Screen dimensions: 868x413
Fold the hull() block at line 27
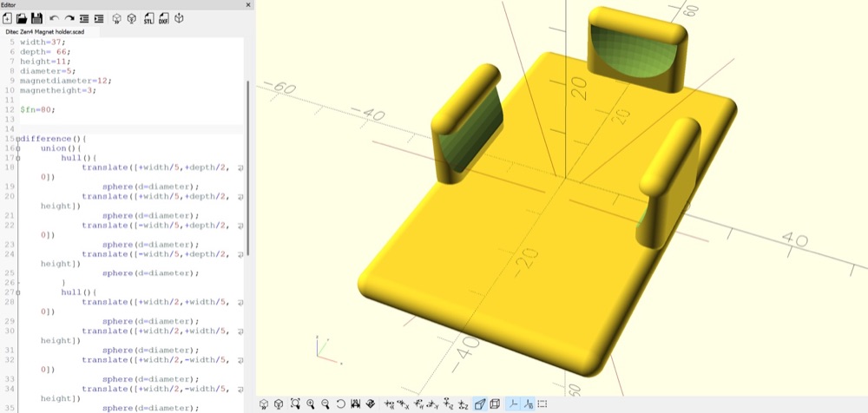click(x=18, y=292)
